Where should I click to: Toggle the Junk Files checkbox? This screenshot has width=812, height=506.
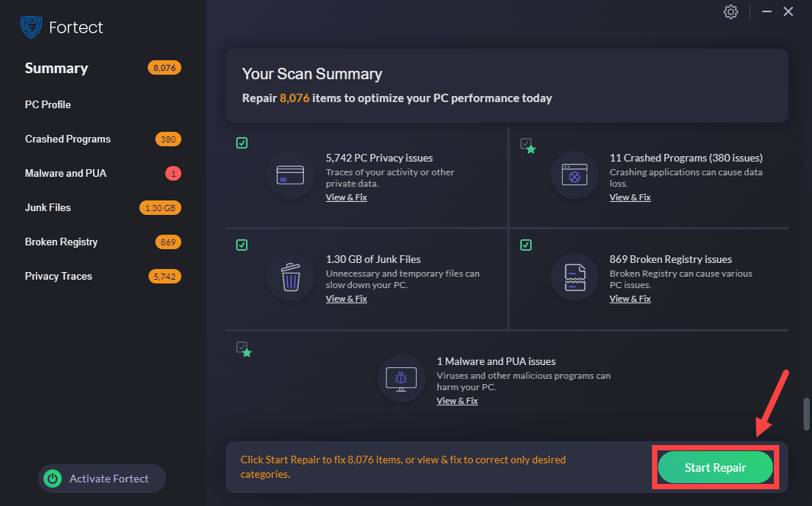(241, 245)
